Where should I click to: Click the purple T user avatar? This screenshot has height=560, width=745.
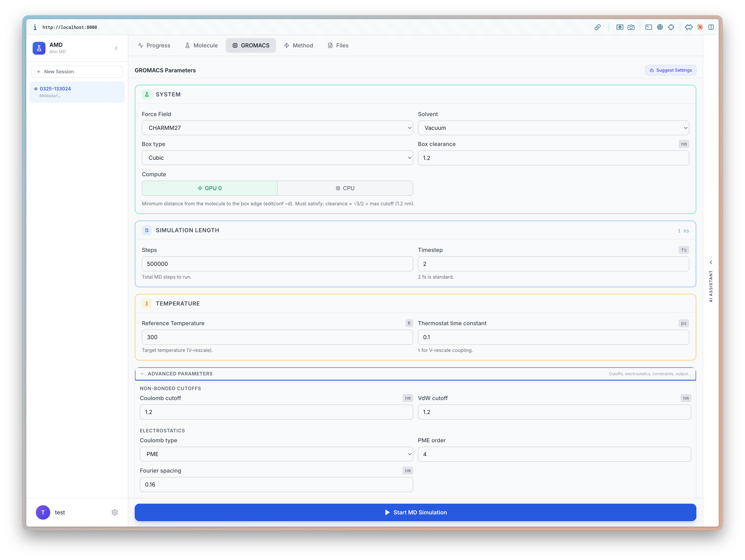[x=43, y=512]
